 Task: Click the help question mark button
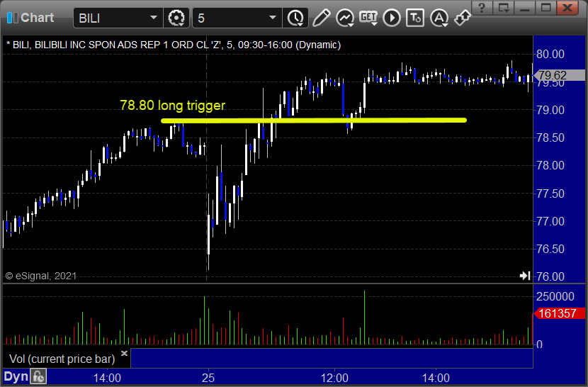click(x=482, y=8)
